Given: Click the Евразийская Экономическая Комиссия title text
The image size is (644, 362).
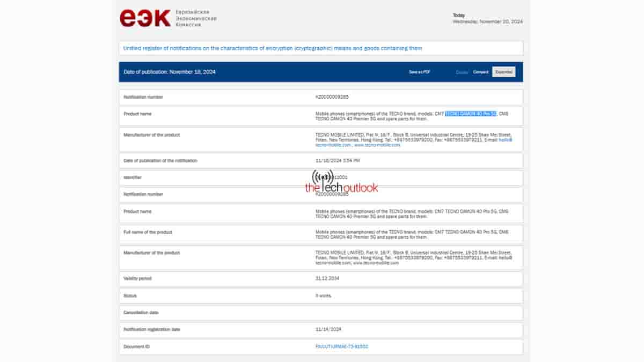Looking at the screenshot, I should 196,18.
